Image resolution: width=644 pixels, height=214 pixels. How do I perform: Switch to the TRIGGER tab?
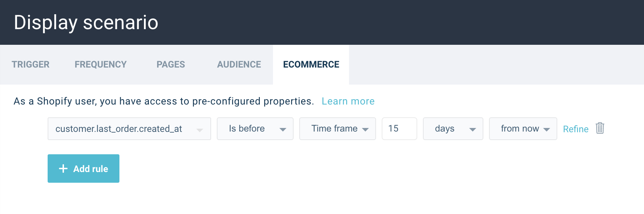(31, 64)
